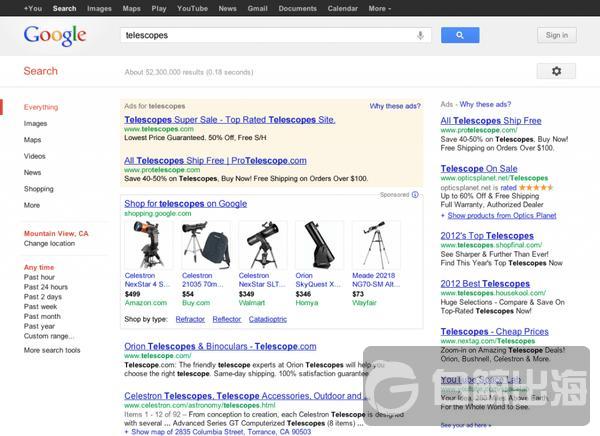Open Telescopes - Cheap Prices sidebar ad
This screenshot has height=436, width=600.
tap(494, 331)
